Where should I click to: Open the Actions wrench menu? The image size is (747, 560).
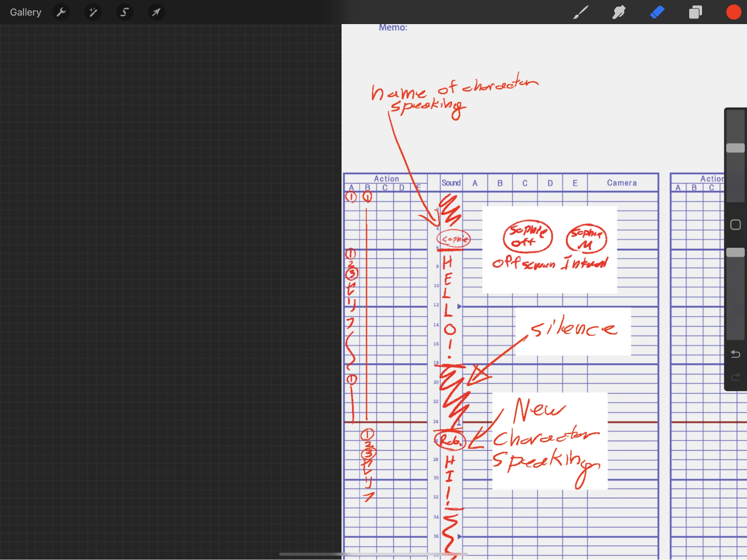coord(61,12)
